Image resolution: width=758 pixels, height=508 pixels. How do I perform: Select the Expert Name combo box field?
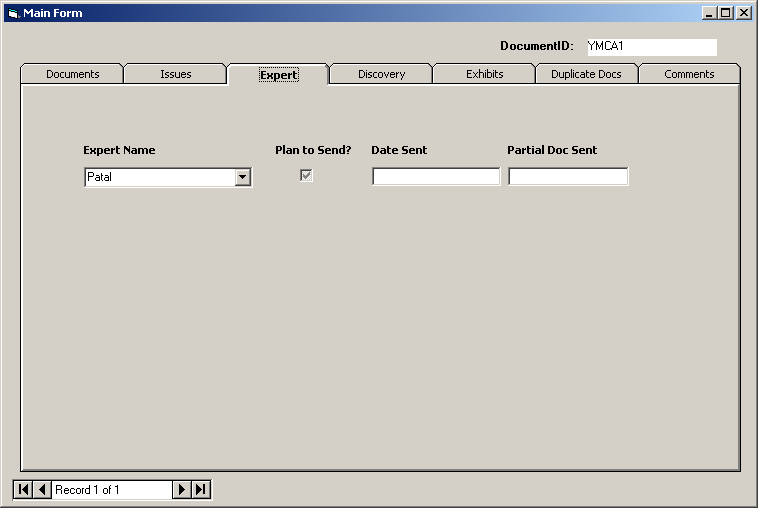[158, 177]
